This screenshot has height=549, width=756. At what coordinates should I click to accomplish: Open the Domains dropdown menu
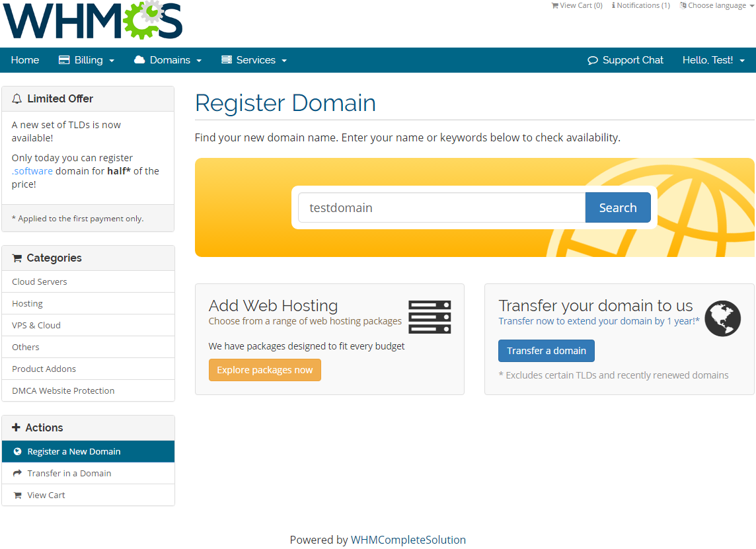pos(169,60)
